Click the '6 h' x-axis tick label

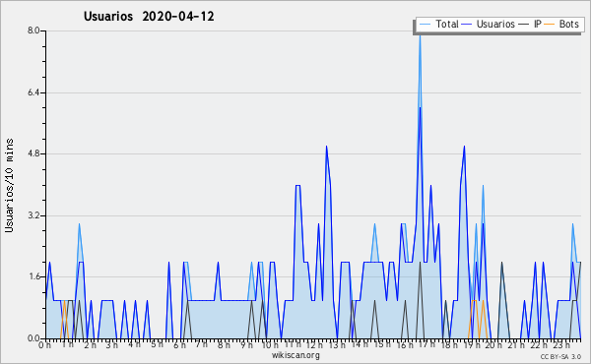(179, 345)
